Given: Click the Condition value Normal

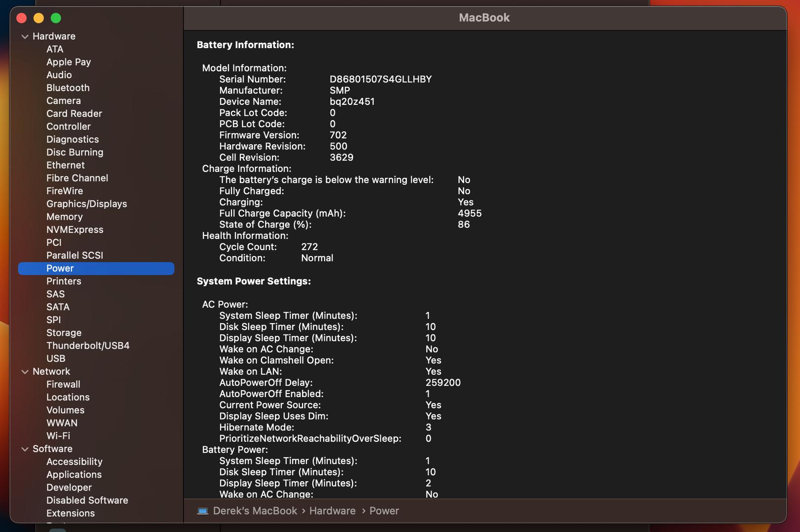Looking at the screenshot, I should pos(317,258).
